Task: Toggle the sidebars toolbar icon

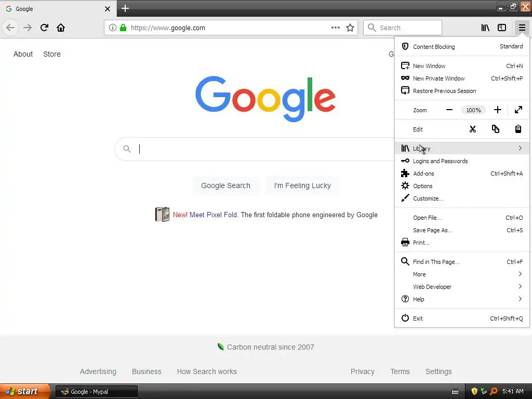Action: [502, 28]
